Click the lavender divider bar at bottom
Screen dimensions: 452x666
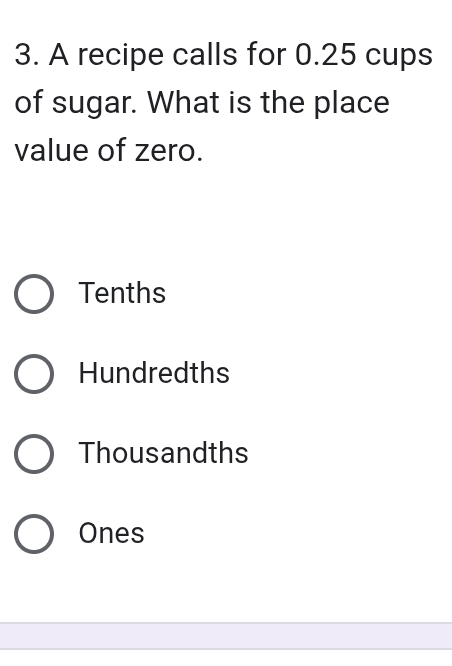[x=226, y=636]
